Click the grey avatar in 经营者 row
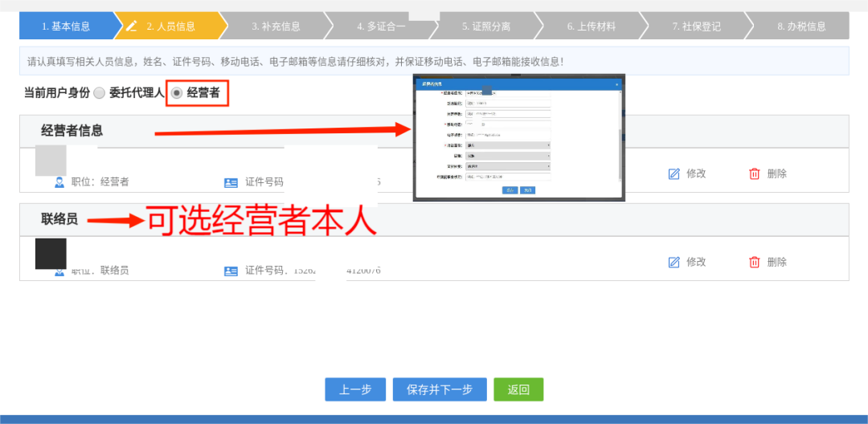Screen dimensions: 868x424 (x=51, y=161)
